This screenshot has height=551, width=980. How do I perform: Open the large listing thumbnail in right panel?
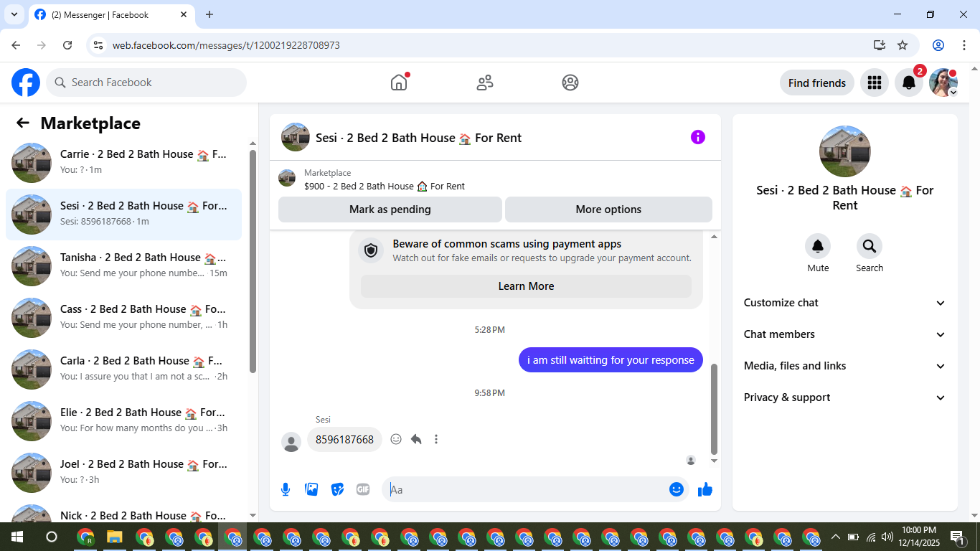(845, 151)
